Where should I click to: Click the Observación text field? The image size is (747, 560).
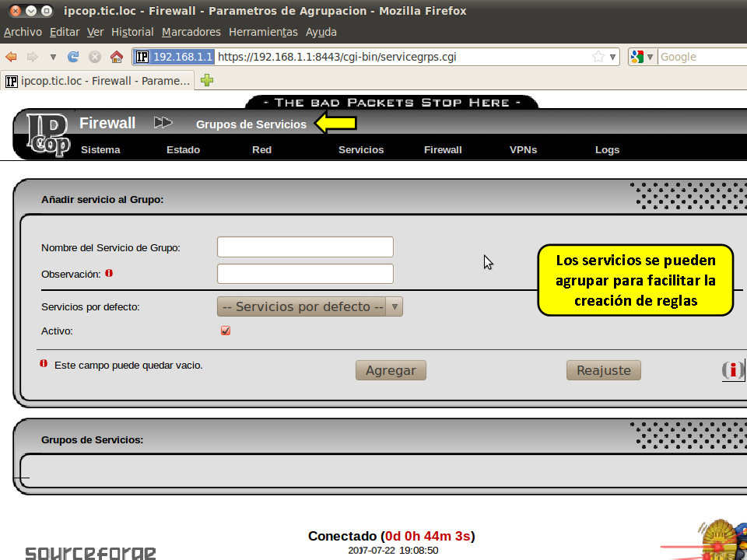(305, 274)
